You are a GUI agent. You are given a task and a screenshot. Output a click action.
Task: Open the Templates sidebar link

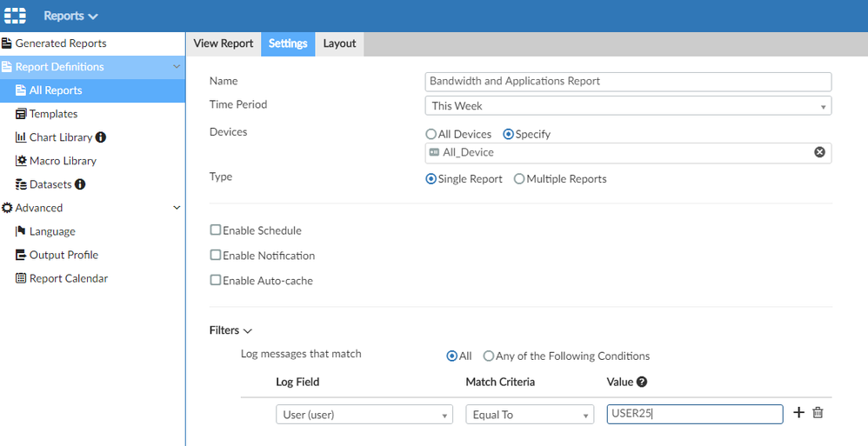pos(53,114)
